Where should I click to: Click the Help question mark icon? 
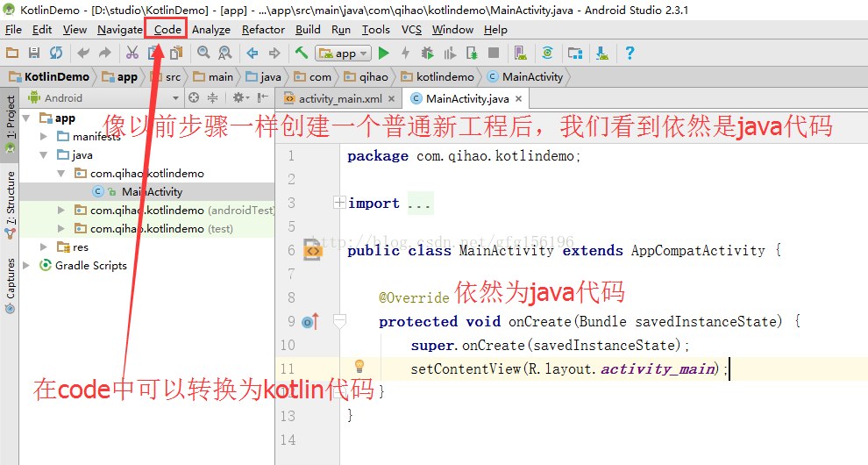click(x=630, y=54)
